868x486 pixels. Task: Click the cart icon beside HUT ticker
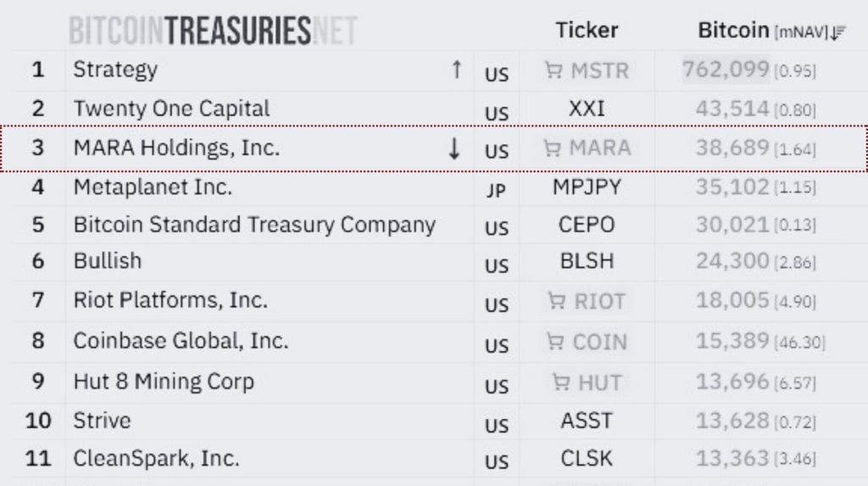[x=560, y=383]
